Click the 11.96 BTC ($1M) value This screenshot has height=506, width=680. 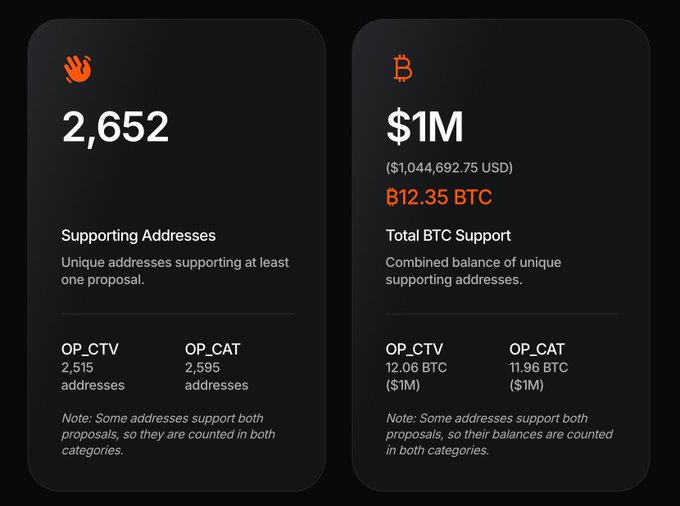click(x=539, y=376)
